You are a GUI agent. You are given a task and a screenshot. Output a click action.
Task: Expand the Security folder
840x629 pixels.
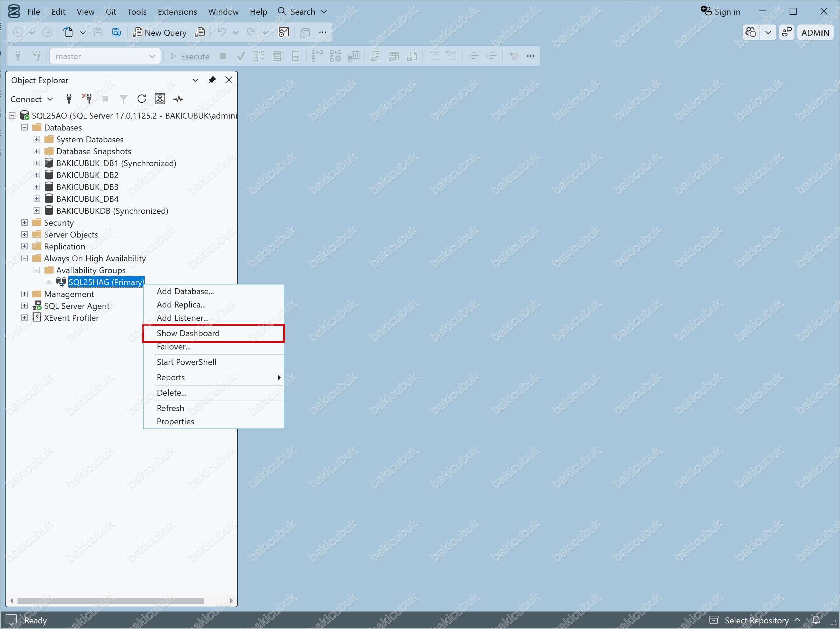[x=25, y=222]
